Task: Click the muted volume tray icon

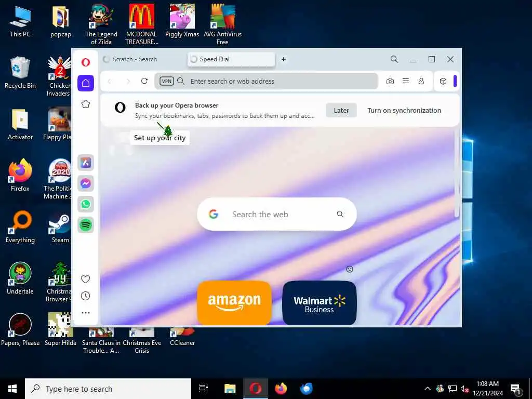Action: pyautogui.click(x=464, y=389)
